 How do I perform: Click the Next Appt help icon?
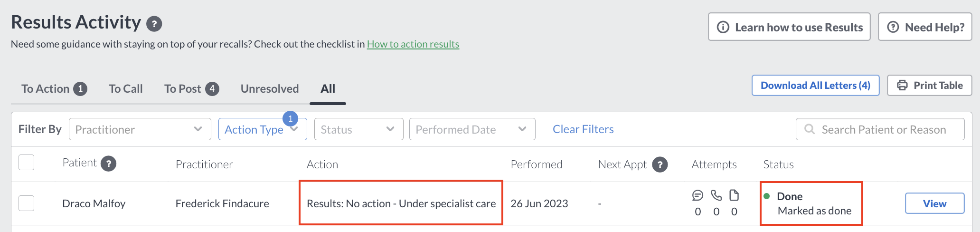660,164
